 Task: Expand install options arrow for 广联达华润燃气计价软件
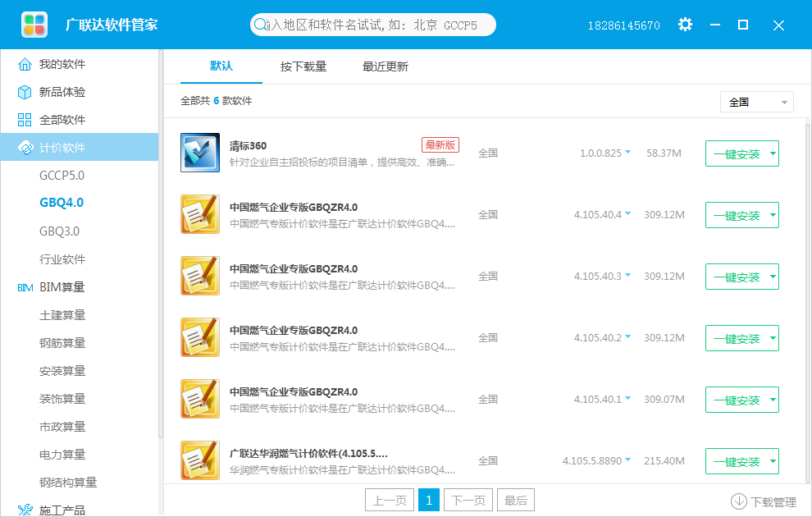tap(773, 461)
